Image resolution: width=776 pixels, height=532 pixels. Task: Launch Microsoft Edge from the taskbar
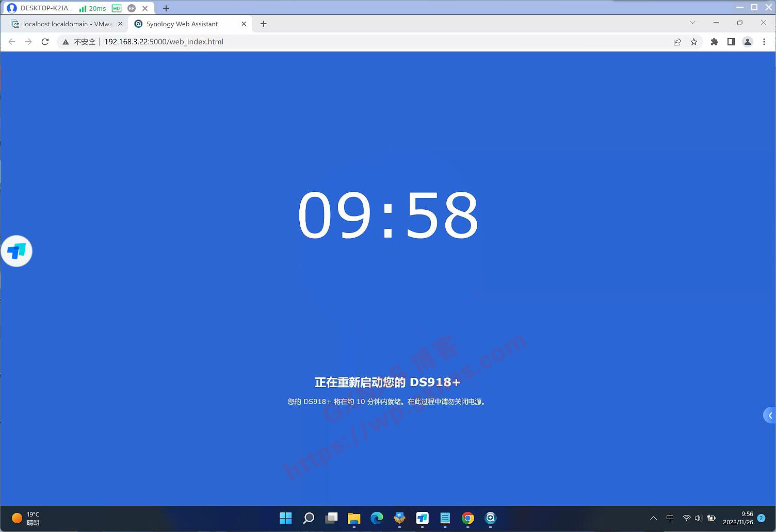[377, 518]
